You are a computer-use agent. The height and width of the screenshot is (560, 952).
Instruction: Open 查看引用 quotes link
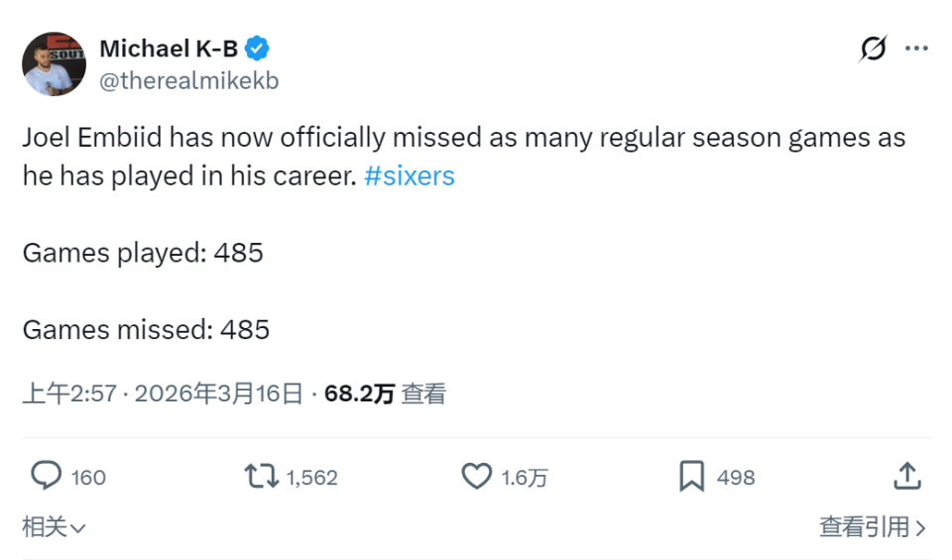872,527
